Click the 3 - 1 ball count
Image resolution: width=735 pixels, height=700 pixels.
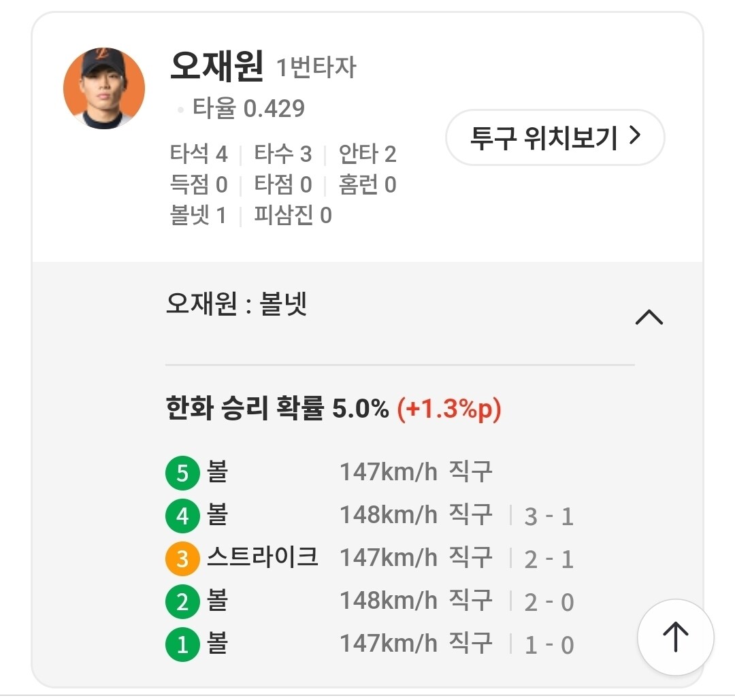tap(549, 517)
